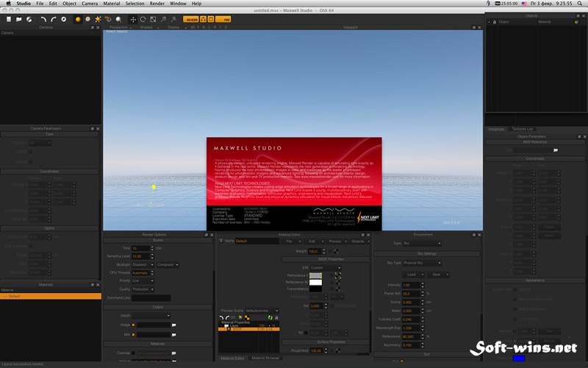
Task: Open the Wizards menu in Material Editor
Action: 360,241
